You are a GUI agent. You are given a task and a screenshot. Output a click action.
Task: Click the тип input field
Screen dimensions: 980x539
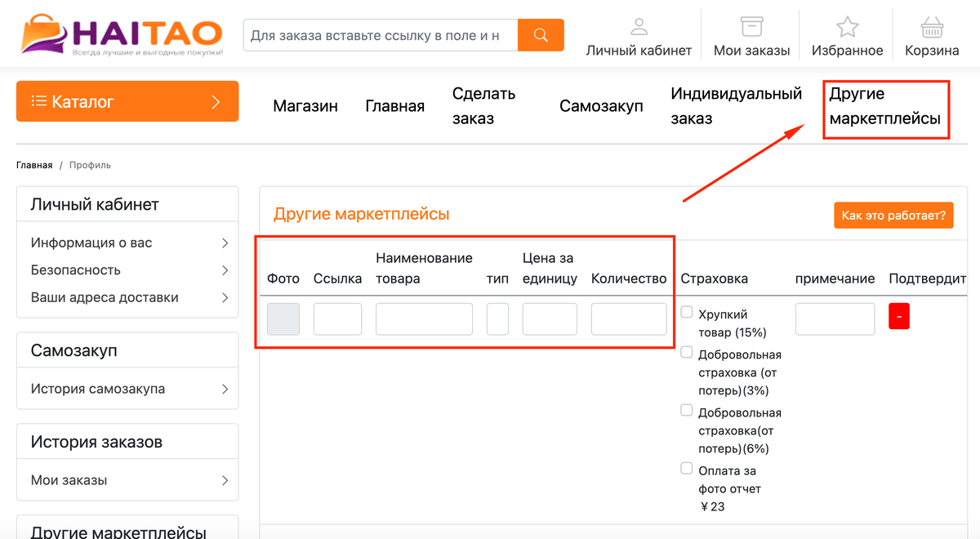(497, 318)
